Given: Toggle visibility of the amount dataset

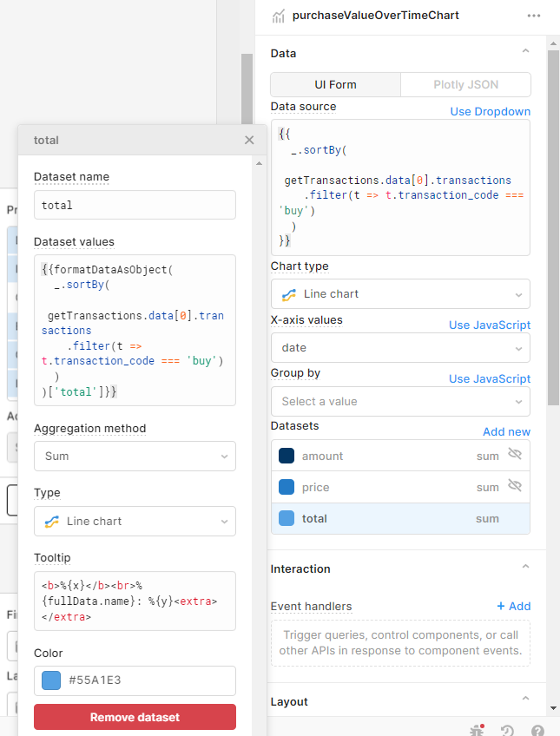Looking at the screenshot, I should [x=515, y=455].
